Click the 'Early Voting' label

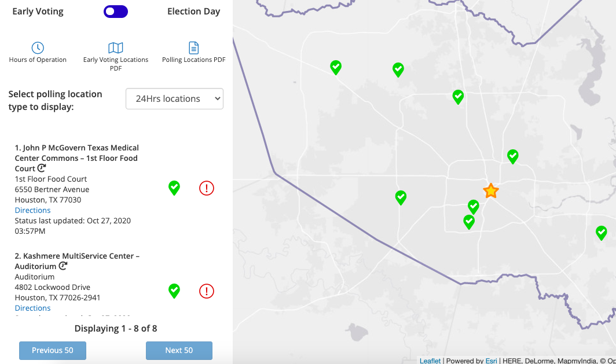(38, 12)
